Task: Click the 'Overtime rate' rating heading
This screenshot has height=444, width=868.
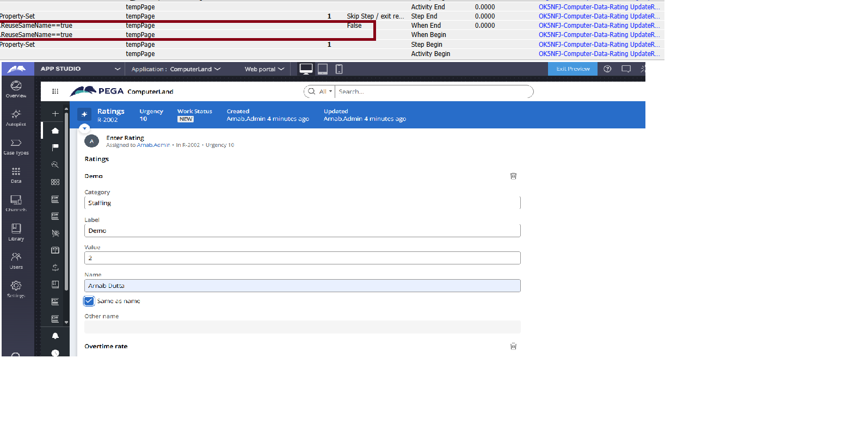Action: tap(106, 346)
